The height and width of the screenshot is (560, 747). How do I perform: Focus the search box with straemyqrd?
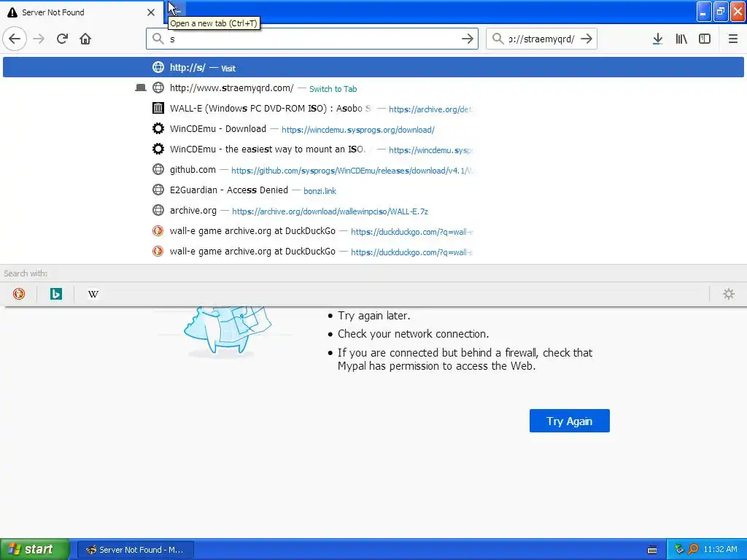(x=541, y=39)
